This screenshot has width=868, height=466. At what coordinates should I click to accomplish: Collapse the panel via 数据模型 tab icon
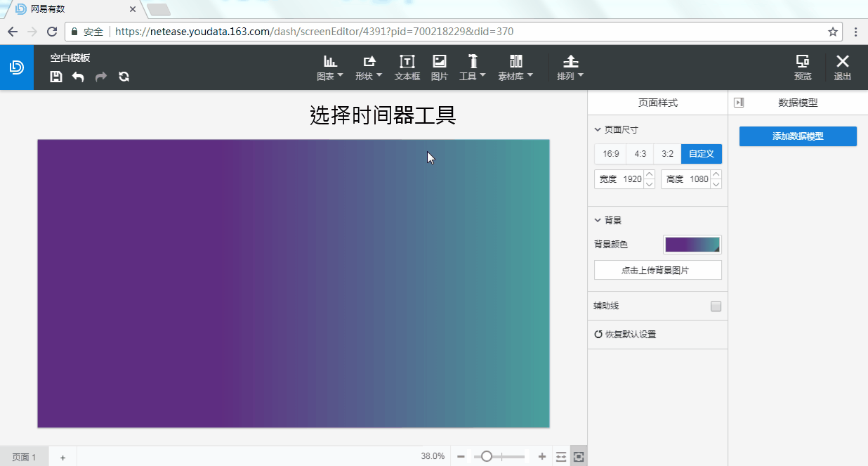pos(739,103)
